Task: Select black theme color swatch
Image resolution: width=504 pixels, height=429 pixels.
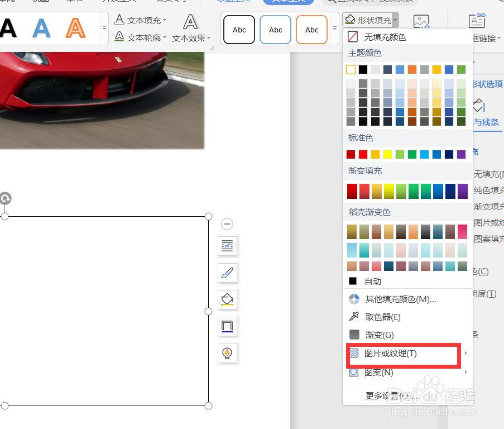Action: click(363, 69)
